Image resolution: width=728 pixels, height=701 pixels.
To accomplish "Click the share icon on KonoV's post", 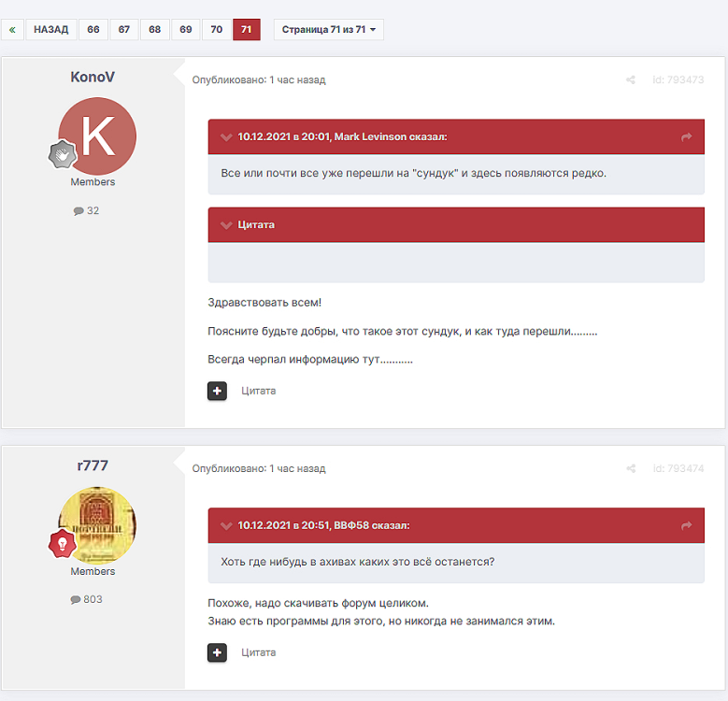I will 631,80.
